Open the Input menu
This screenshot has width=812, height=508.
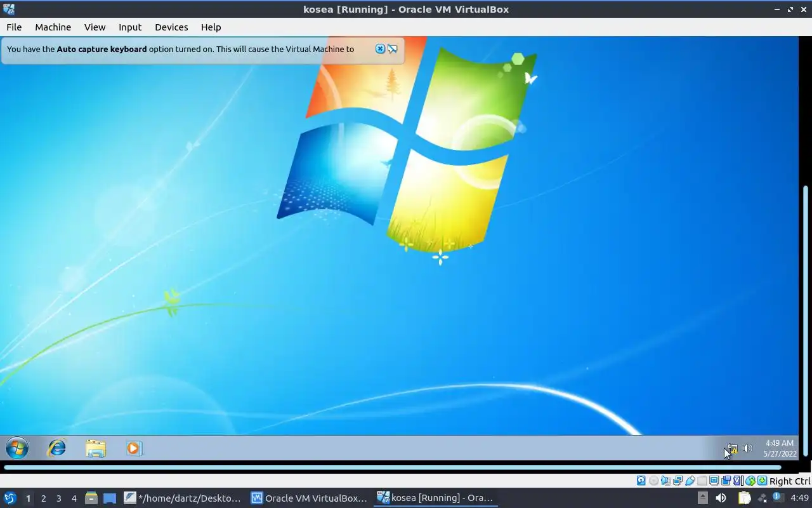[x=130, y=27]
